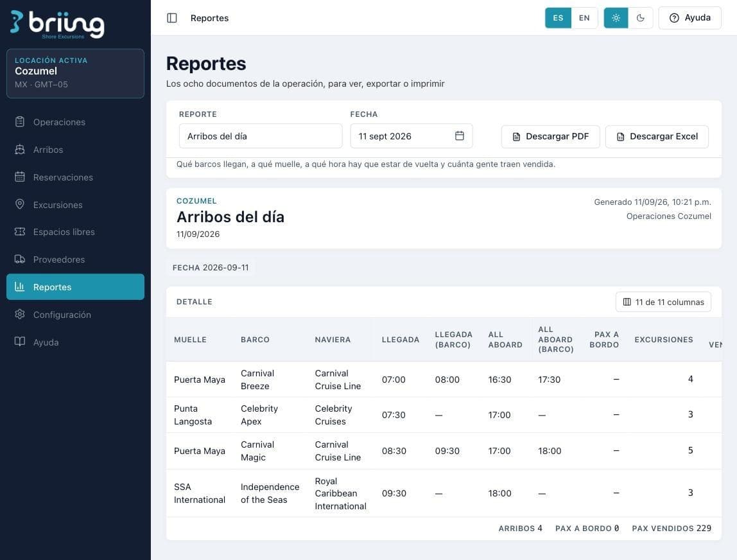
Task: Click the Proveedores truck icon
Action: coord(20,259)
